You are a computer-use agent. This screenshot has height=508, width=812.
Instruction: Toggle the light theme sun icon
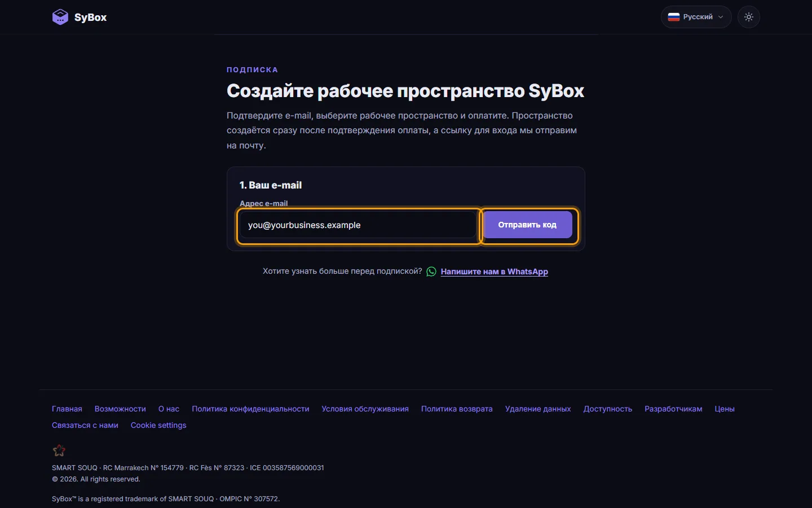(749, 17)
